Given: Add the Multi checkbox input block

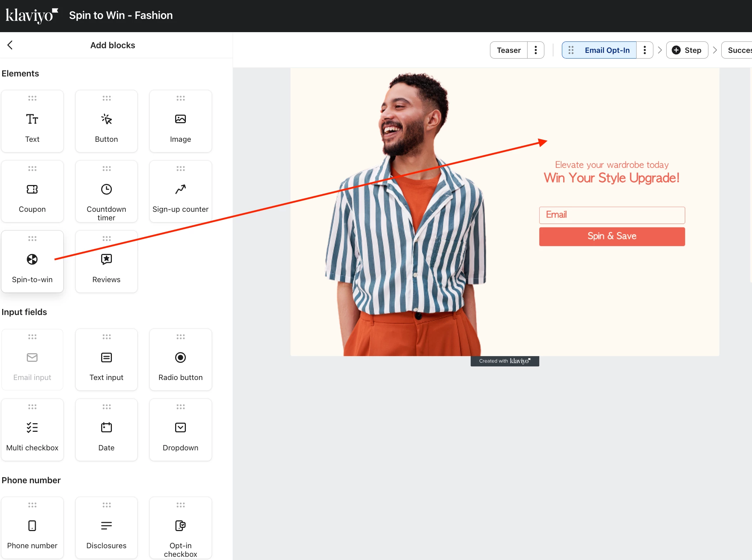Looking at the screenshot, I should point(32,430).
